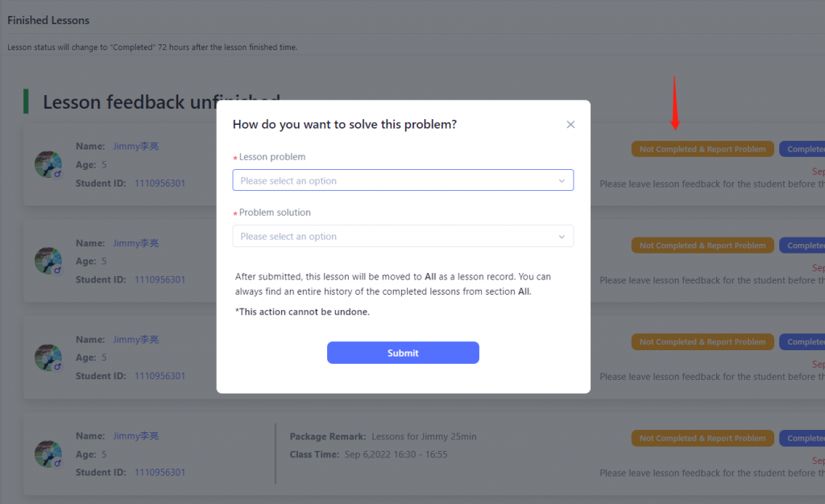This screenshot has width=825, height=504.
Task: Close the problem dialog with X icon
Action: coord(570,125)
